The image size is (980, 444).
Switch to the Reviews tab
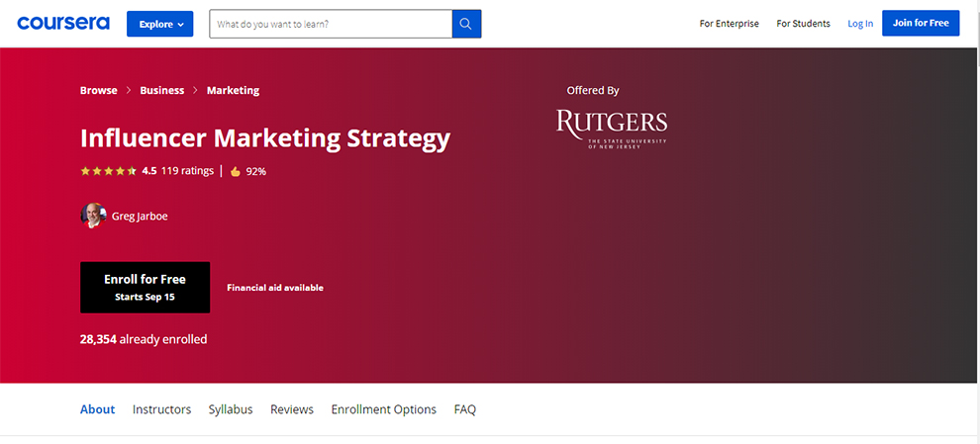[292, 409]
